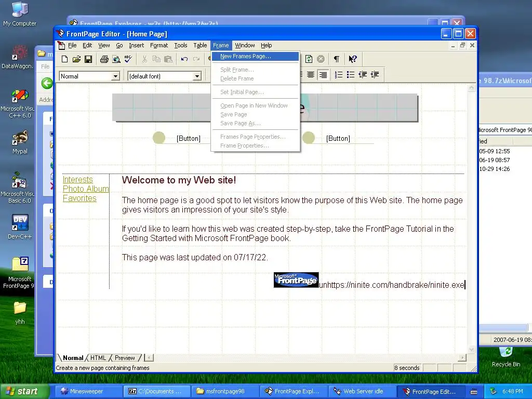Image resolution: width=532 pixels, height=399 pixels.
Task: Click the ninite.com URL text
Action: (x=392, y=285)
